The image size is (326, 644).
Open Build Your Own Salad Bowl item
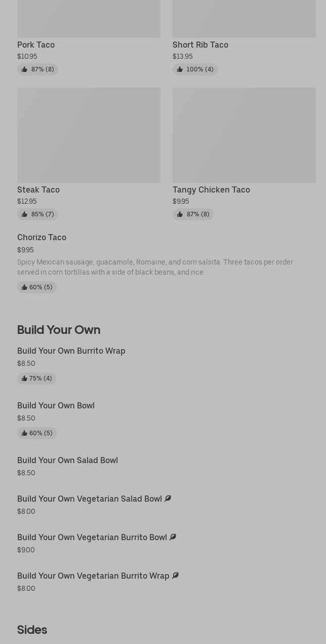pyautogui.click(x=67, y=460)
